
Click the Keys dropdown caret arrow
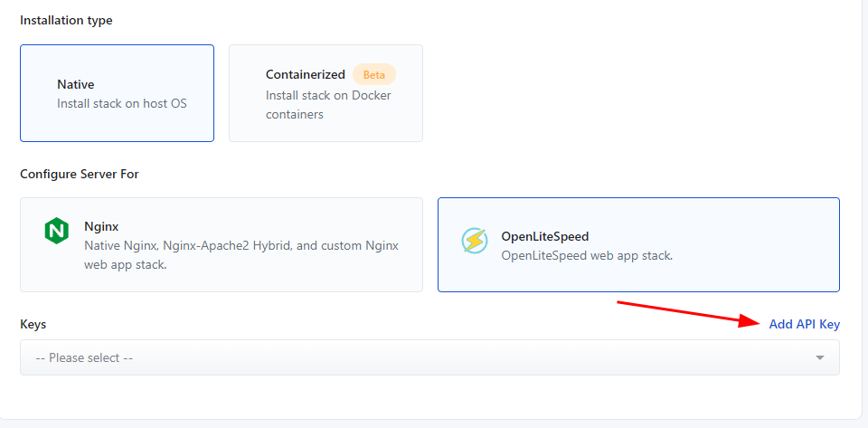coord(819,357)
